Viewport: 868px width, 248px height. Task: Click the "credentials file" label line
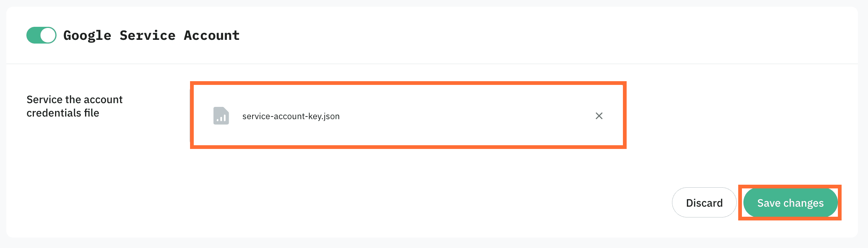pos(63,113)
